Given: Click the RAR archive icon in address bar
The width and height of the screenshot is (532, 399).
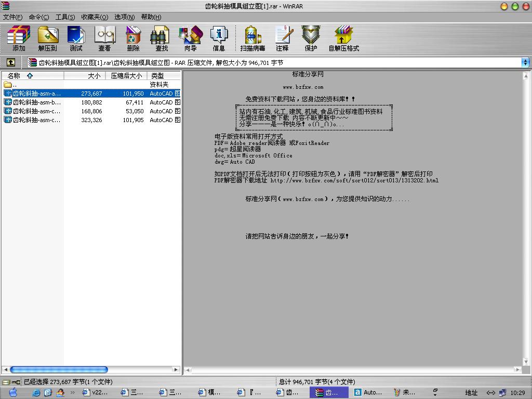Looking at the screenshot, I should click(x=33, y=62).
